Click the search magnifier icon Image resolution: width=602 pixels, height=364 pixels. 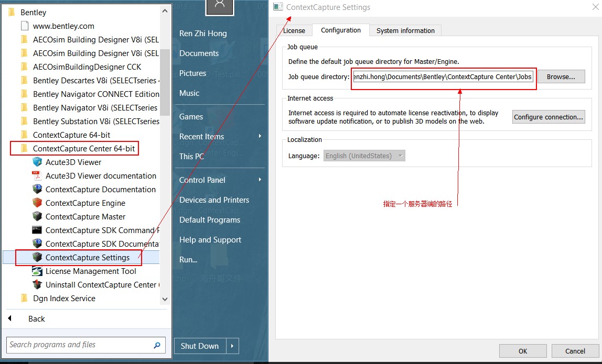(x=157, y=345)
